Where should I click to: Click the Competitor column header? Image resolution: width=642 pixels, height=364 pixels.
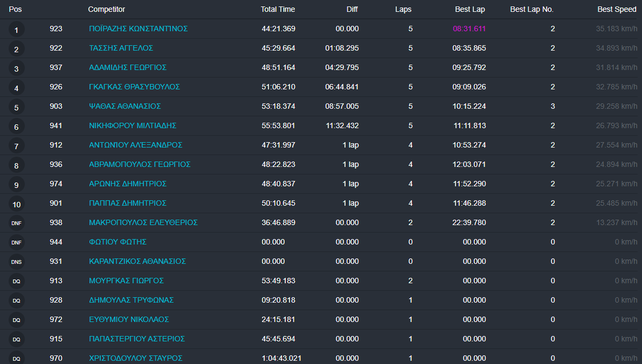(x=106, y=9)
